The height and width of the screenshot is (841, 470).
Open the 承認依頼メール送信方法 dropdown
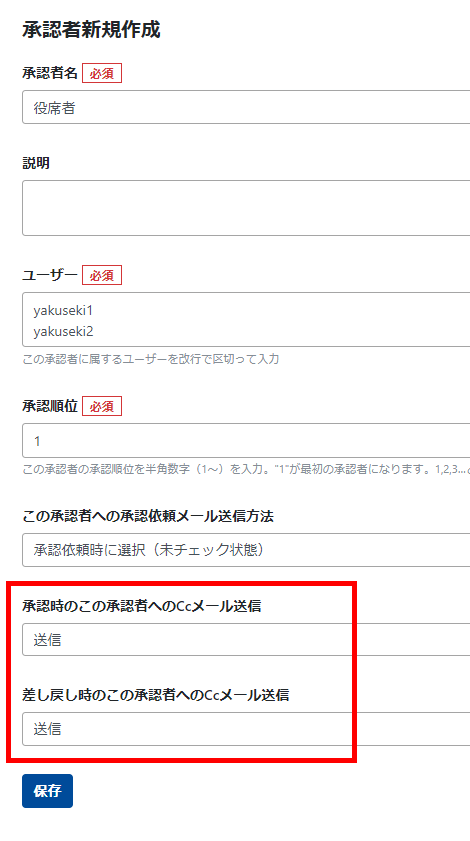246,550
